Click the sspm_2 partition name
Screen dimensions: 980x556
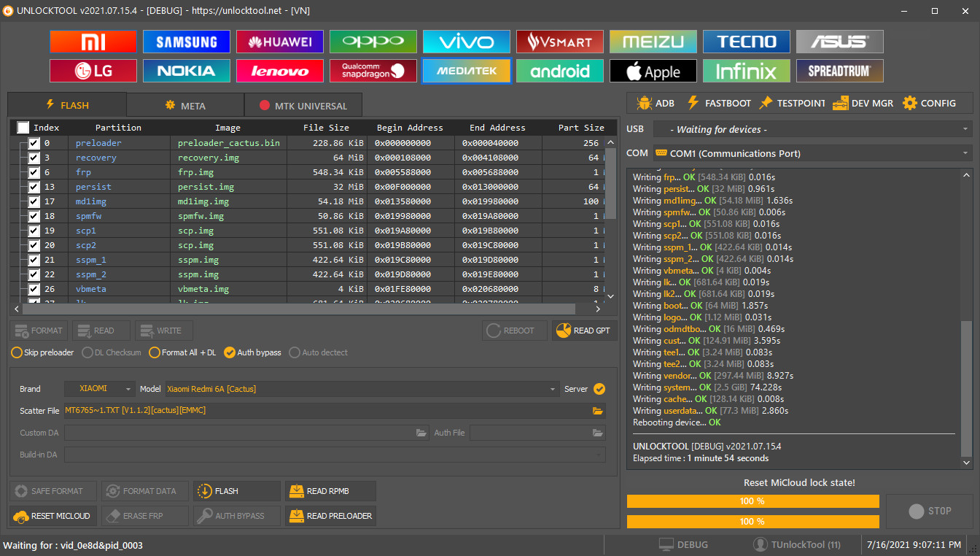coord(91,274)
